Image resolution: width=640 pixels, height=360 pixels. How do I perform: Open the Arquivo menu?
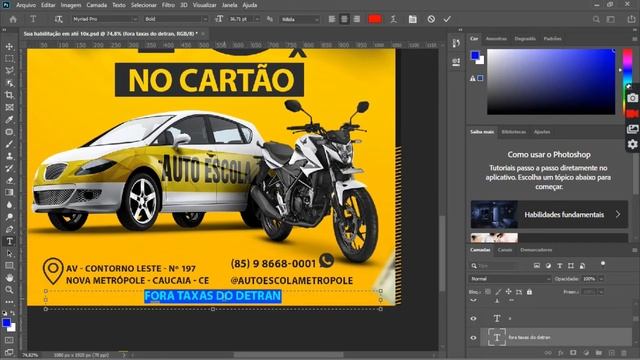[x=25, y=5]
